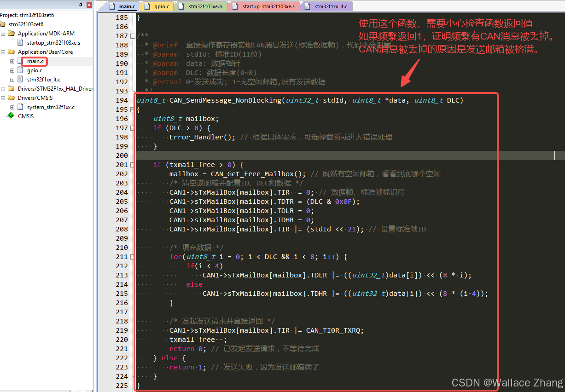
Task: Select the CMSIS component tree item
Action: pyautogui.click(x=26, y=116)
